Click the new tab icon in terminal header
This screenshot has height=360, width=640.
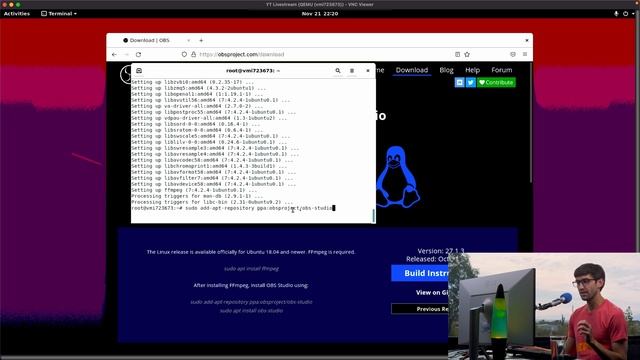click(139, 71)
